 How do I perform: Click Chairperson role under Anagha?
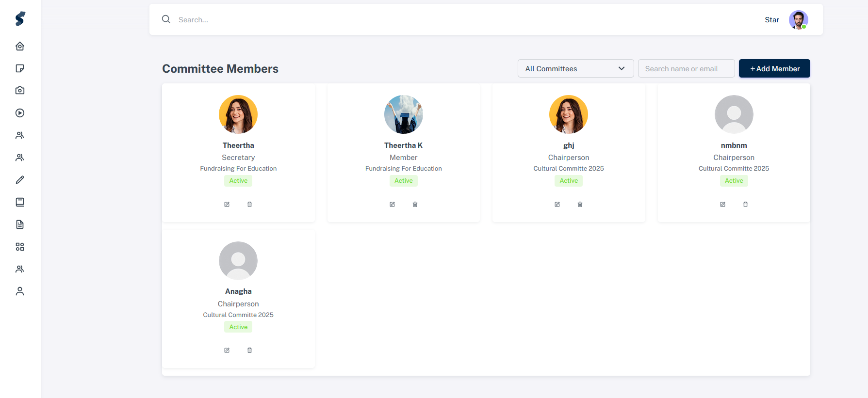(238, 304)
